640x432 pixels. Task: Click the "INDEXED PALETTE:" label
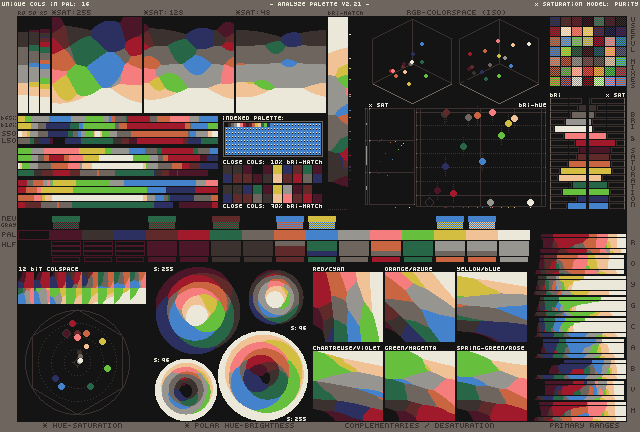[253, 118]
